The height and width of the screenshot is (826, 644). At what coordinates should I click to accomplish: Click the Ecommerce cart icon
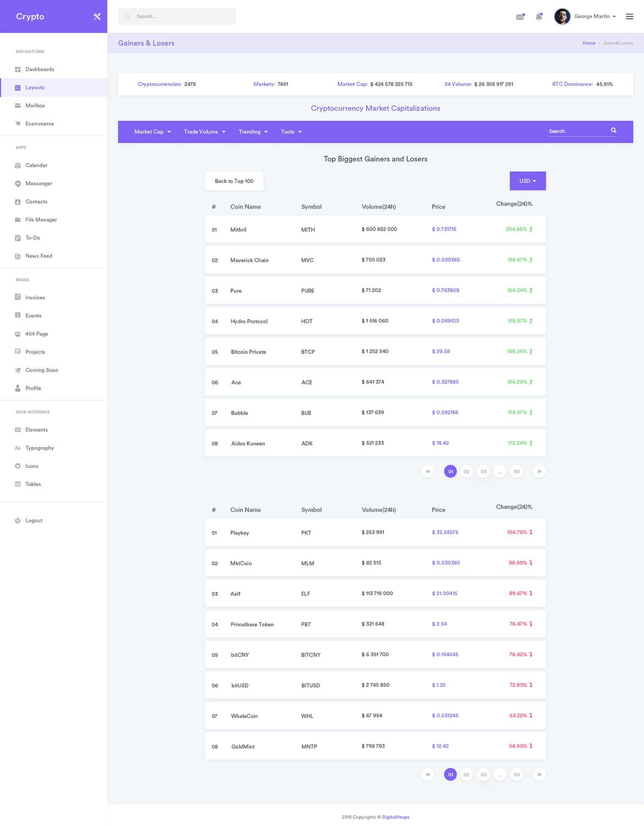18,123
